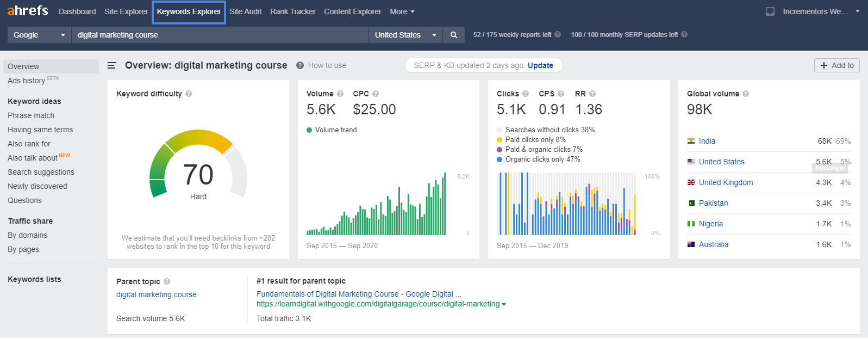Viewport: 868px width, 338px height.
Task: Open Newly discovered keywords
Action: click(38, 186)
